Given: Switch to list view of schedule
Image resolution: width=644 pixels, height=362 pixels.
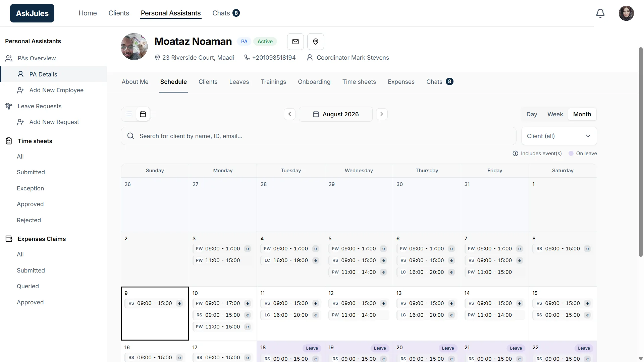Looking at the screenshot, I should tap(129, 114).
